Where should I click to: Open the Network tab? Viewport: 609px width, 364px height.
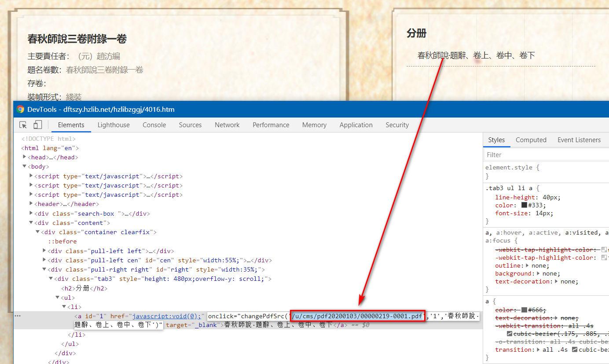[227, 125]
